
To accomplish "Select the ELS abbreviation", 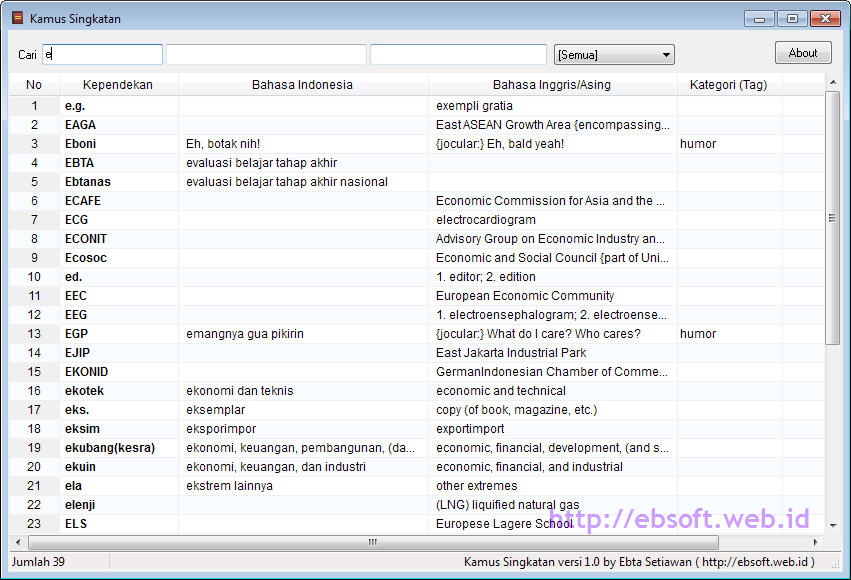I will tap(75, 524).
